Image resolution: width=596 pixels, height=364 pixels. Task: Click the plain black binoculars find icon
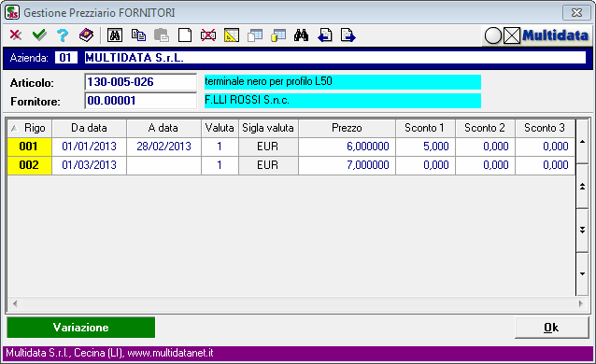coord(301,35)
